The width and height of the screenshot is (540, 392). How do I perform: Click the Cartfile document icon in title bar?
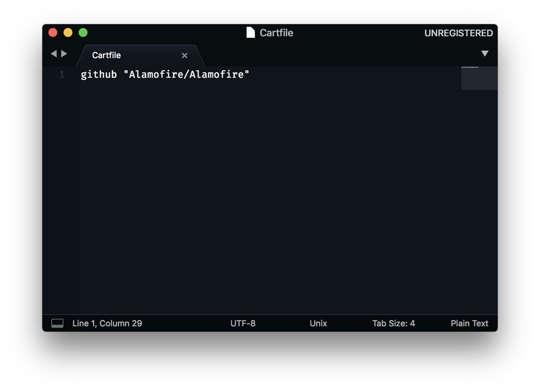point(251,32)
